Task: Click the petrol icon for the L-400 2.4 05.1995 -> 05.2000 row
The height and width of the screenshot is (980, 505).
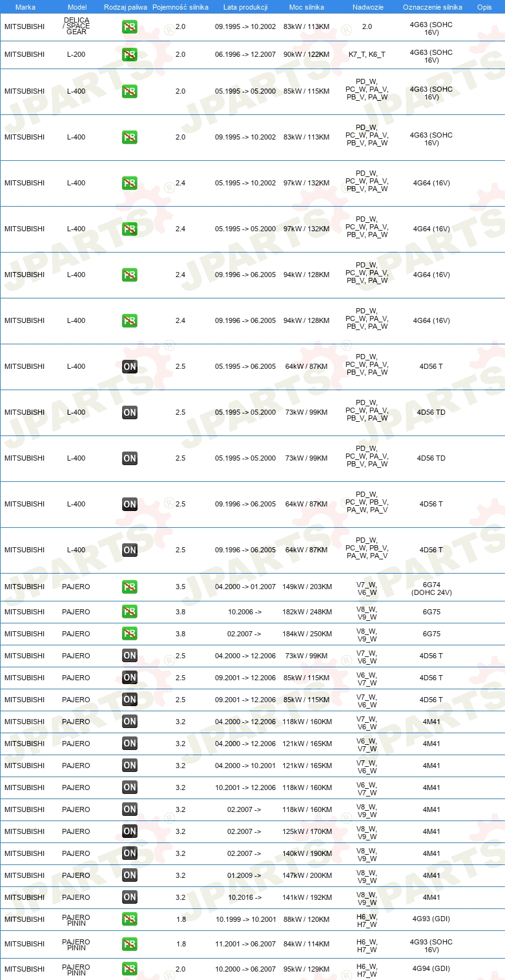Action: (x=129, y=229)
